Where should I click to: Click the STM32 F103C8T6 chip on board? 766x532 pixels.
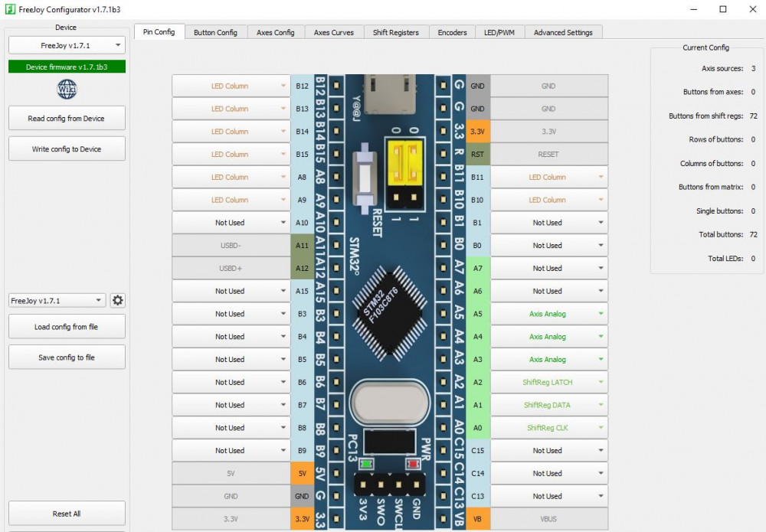click(388, 313)
